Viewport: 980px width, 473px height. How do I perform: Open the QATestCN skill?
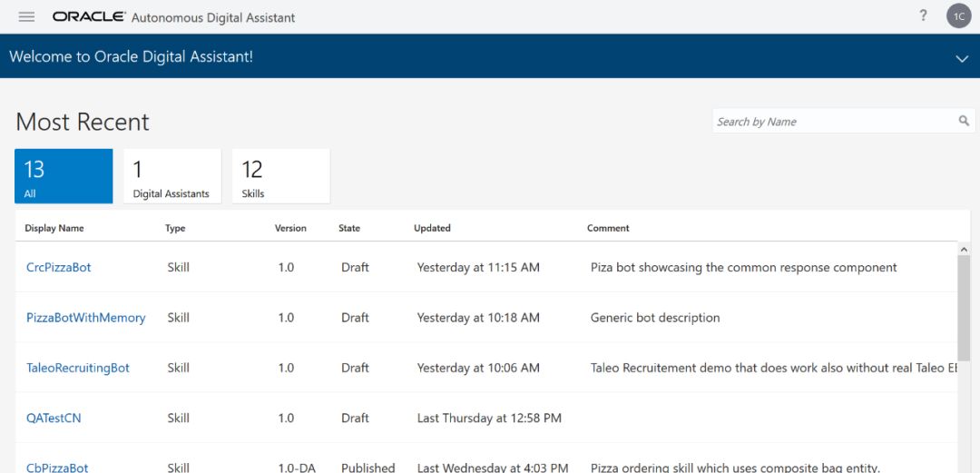(54, 418)
